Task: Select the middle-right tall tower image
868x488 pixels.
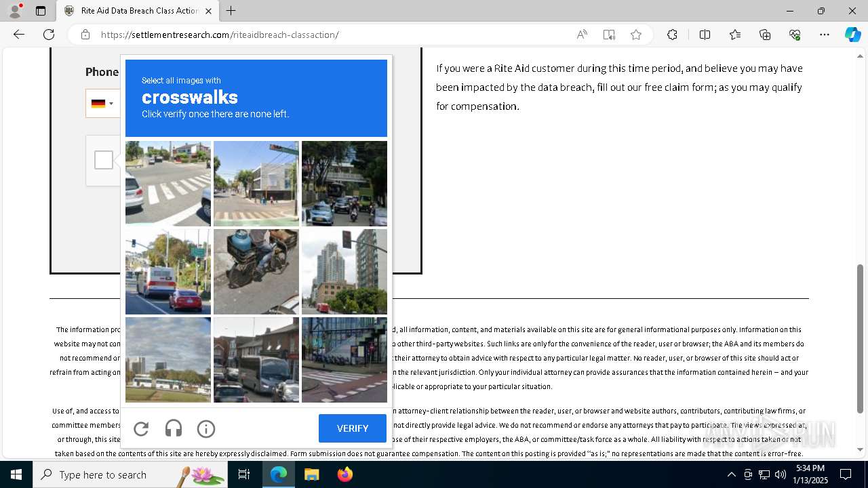Action: point(344,272)
